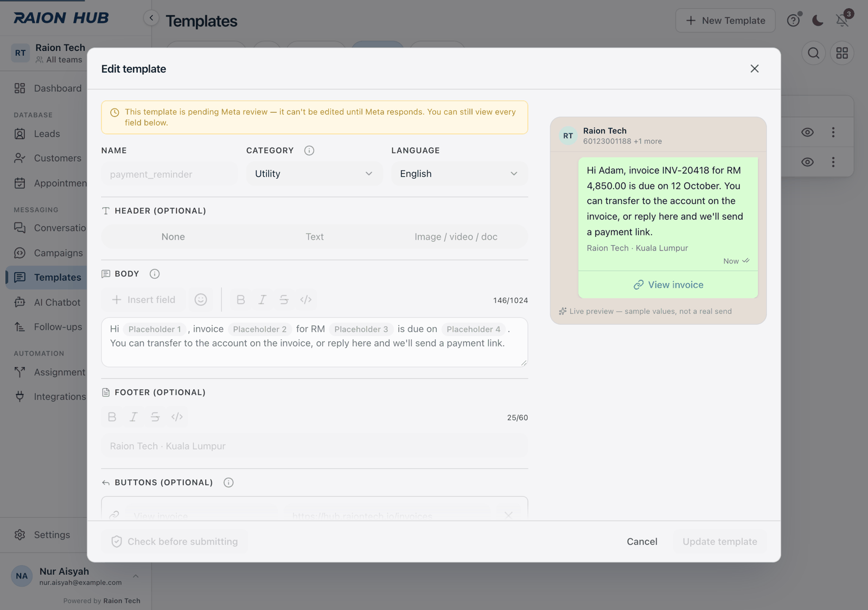The width and height of the screenshot is (868, 610).
Task: Open the notifications bell
Action: click(x=842, y=21)
